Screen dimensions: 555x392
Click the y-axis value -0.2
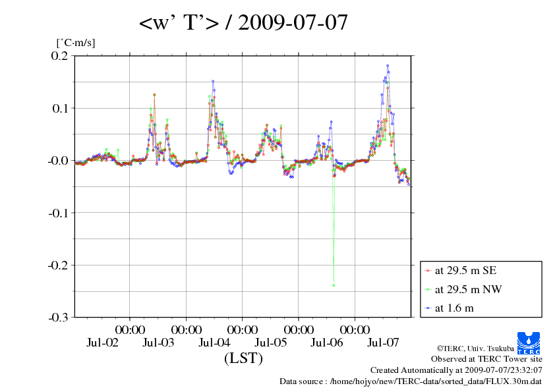click(x=58, y=266)
